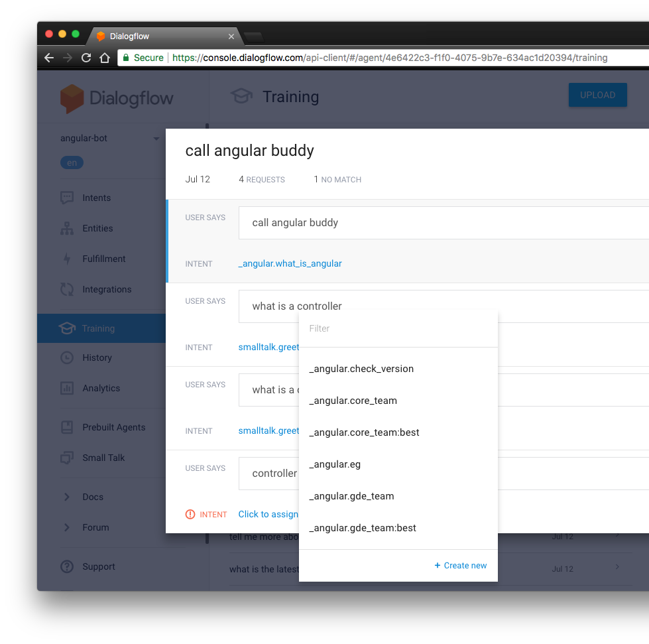Open the Integrations menu item
This screenshot has height=644, width=649.
[x=107, y=289]
